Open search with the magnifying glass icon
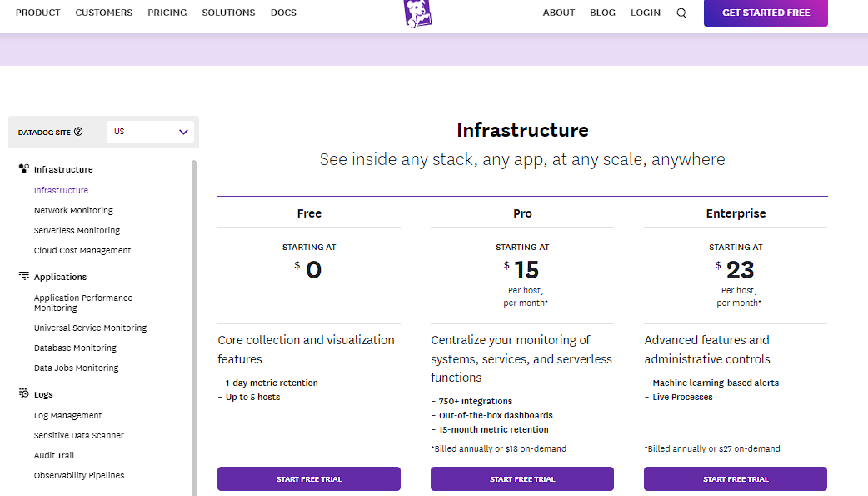 point(681,13)
